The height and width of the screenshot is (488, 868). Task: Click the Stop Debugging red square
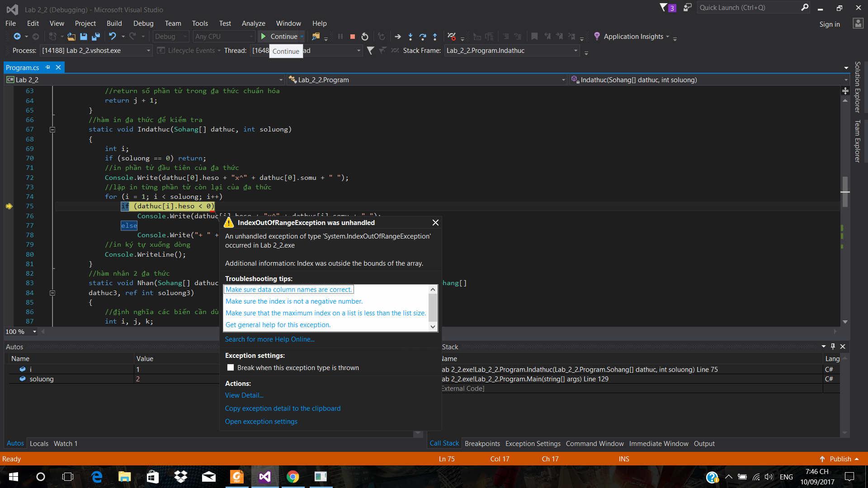[353, 37]
